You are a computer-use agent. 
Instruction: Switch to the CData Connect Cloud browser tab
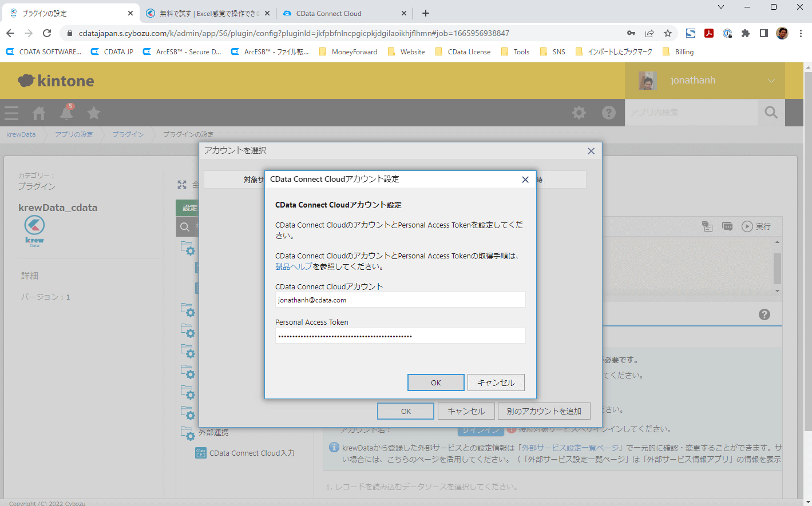tap(344, 13)
